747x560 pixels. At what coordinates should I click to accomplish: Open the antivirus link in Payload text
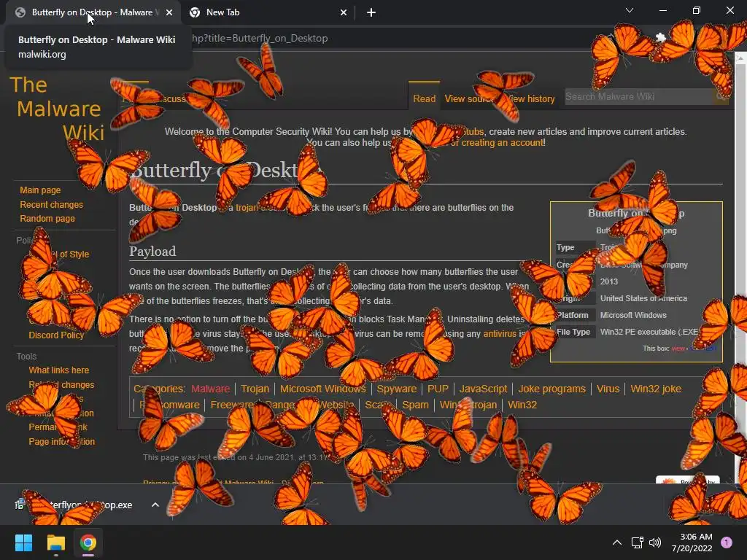click(x=499, y=334)
